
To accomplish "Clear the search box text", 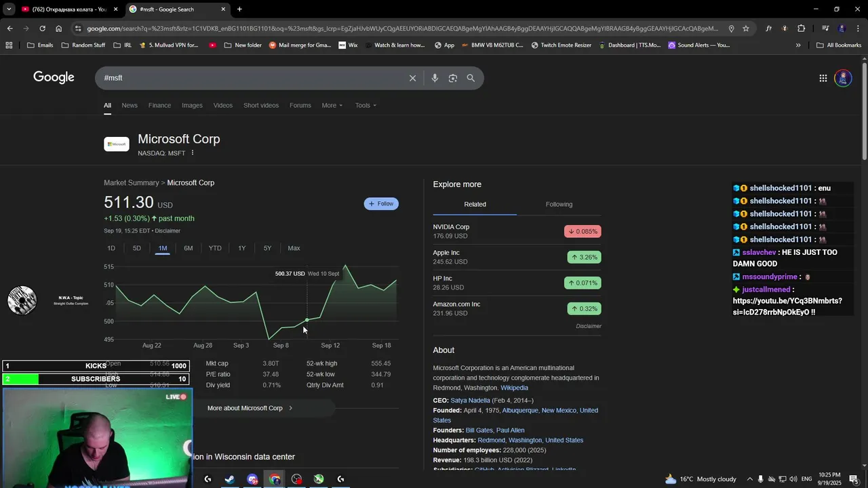I will tap(412, 78).
